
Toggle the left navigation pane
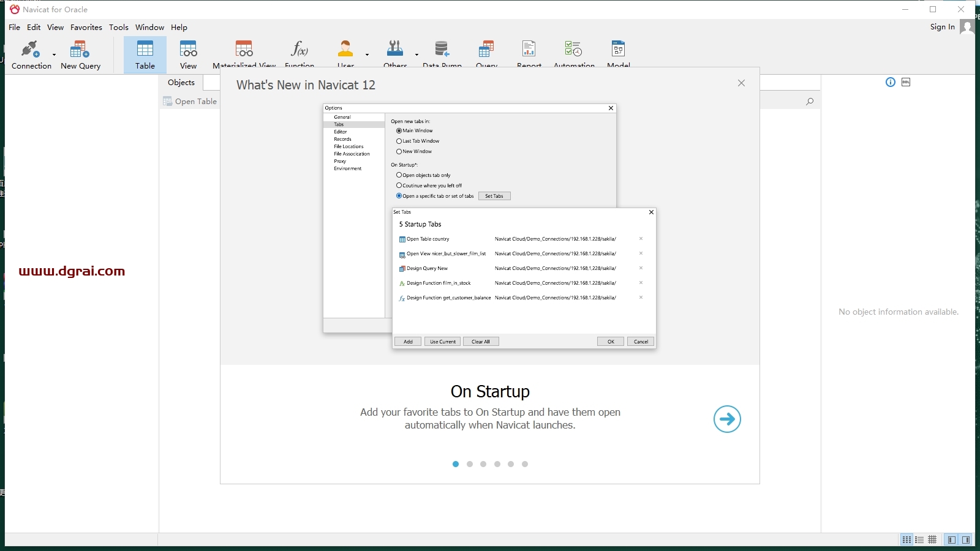click(x=951, y=540)
